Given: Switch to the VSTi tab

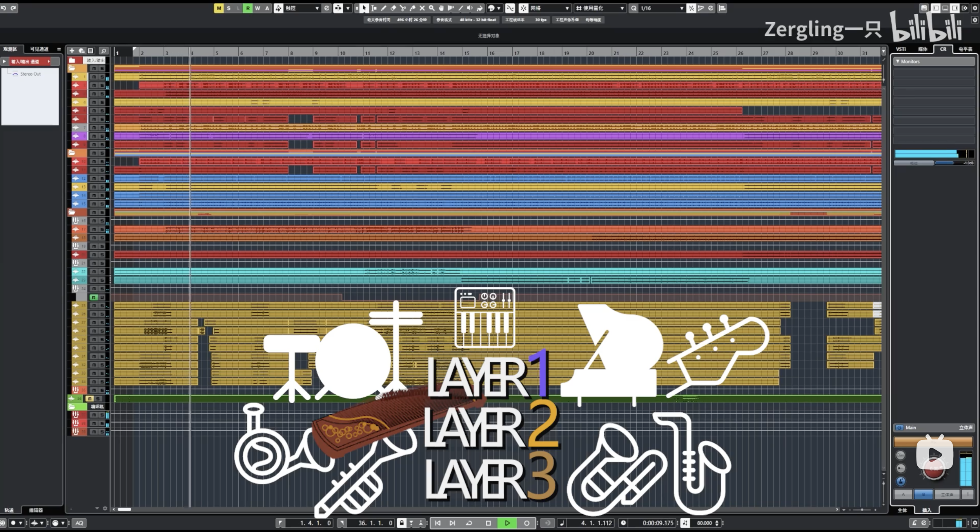Looking at the screenshot, I should tap(901, 49).
